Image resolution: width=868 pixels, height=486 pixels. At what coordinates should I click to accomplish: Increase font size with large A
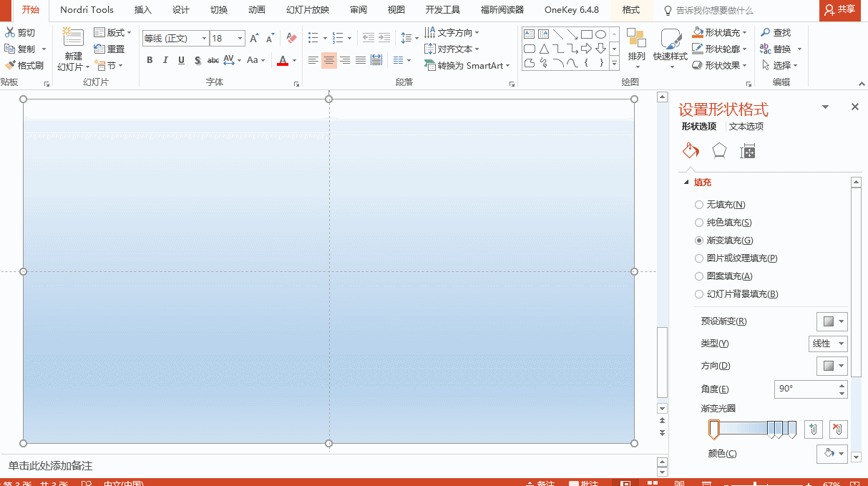pyautogui.click(x=254, y=38)
